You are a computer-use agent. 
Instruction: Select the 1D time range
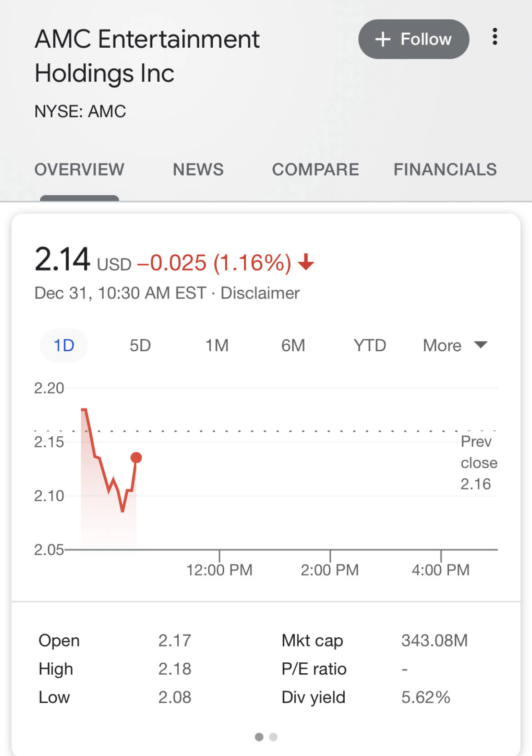click(x=64, y=346)
